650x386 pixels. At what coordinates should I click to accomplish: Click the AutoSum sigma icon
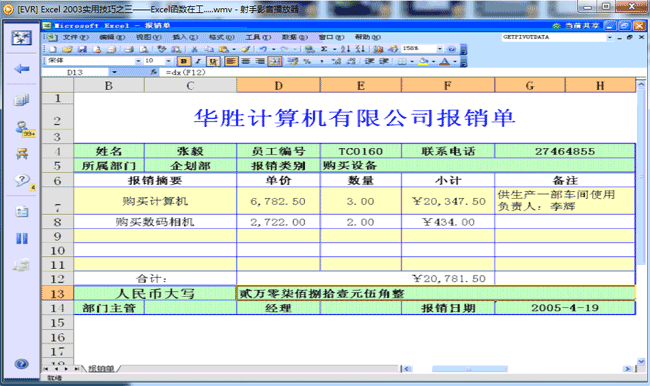pyautogui.click(x=325, y=49)
